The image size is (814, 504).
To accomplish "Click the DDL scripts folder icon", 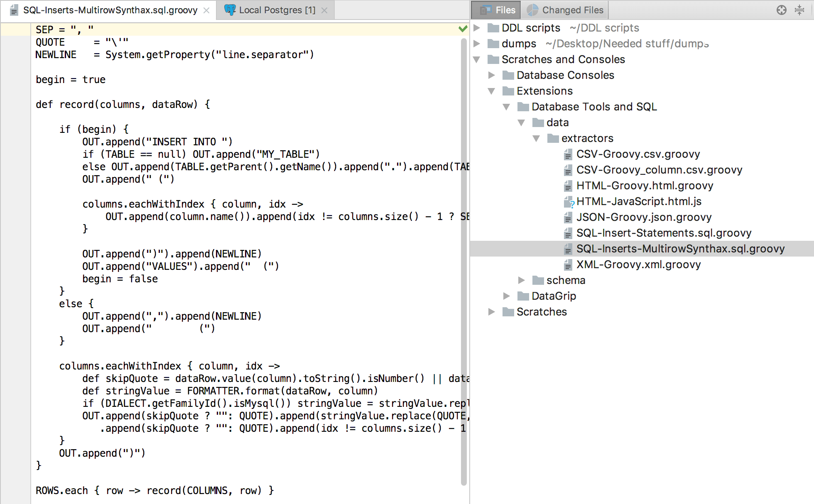I will point(493,28).
